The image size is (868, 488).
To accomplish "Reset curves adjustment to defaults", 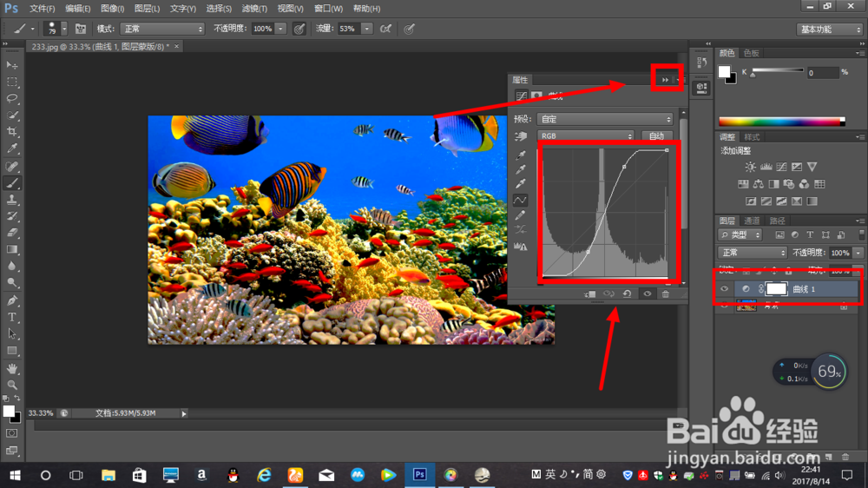I will tap(628, 294).
